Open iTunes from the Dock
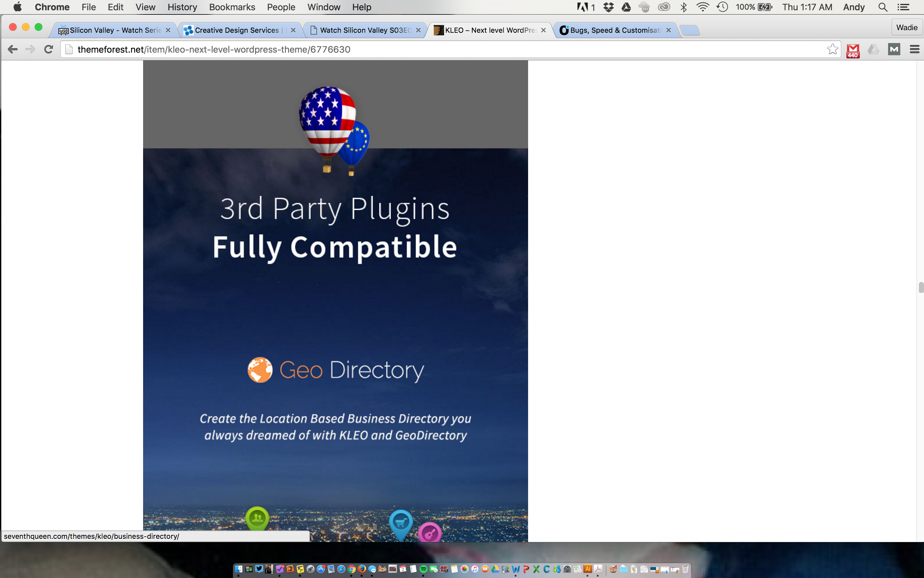The image size is (924, 578). click(x=475, y=569)
